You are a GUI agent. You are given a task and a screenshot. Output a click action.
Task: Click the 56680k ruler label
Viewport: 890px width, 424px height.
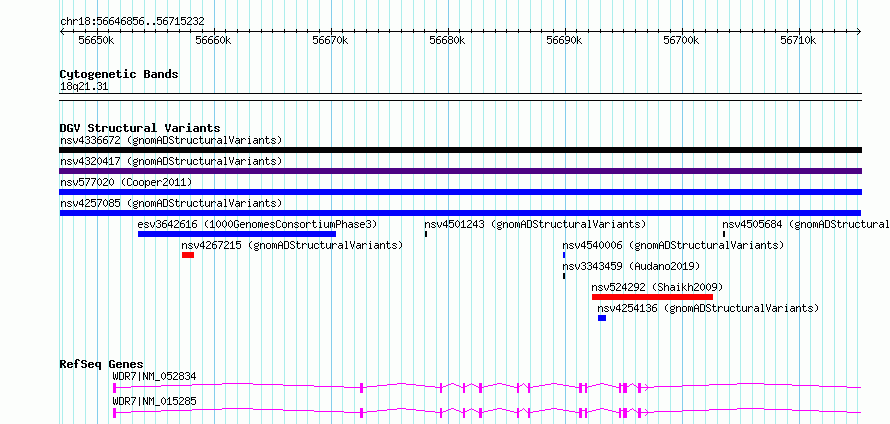click(447, 40)
